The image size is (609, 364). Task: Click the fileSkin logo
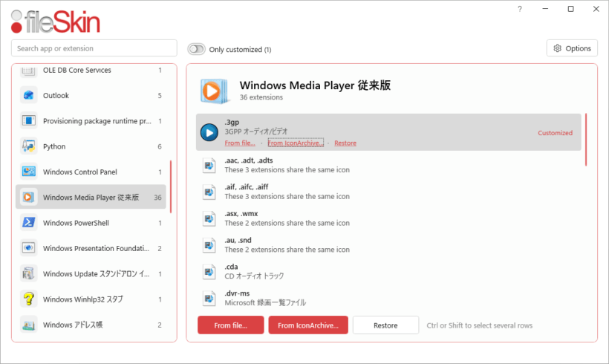tap(55, 22)
